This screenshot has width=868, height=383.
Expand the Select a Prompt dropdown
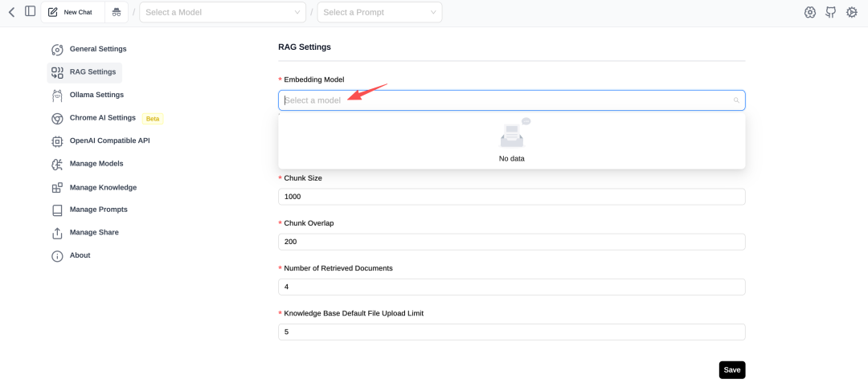(379, 12)
